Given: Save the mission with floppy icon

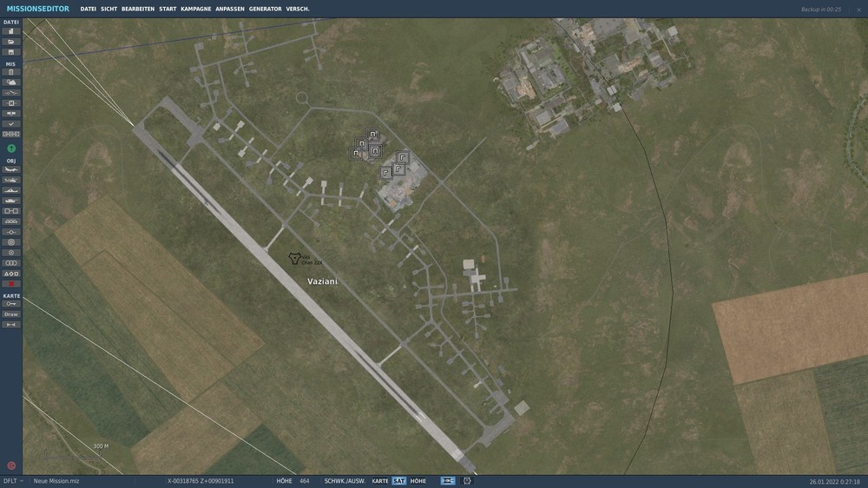Looking at the screenshot, I should tap(11, 52).
